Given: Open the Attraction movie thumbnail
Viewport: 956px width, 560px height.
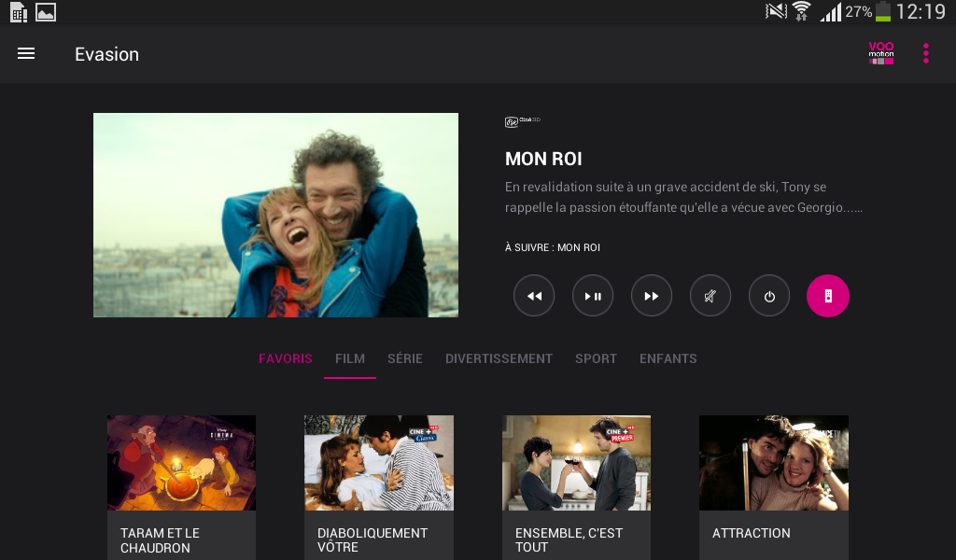Looking at the screenshot, I should point(774,463).
